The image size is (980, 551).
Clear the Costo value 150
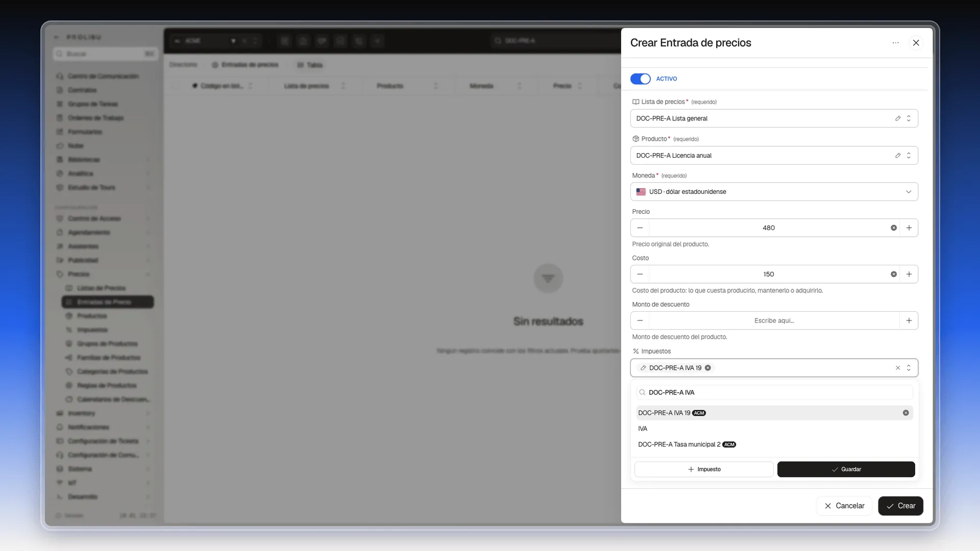[894, 274]
